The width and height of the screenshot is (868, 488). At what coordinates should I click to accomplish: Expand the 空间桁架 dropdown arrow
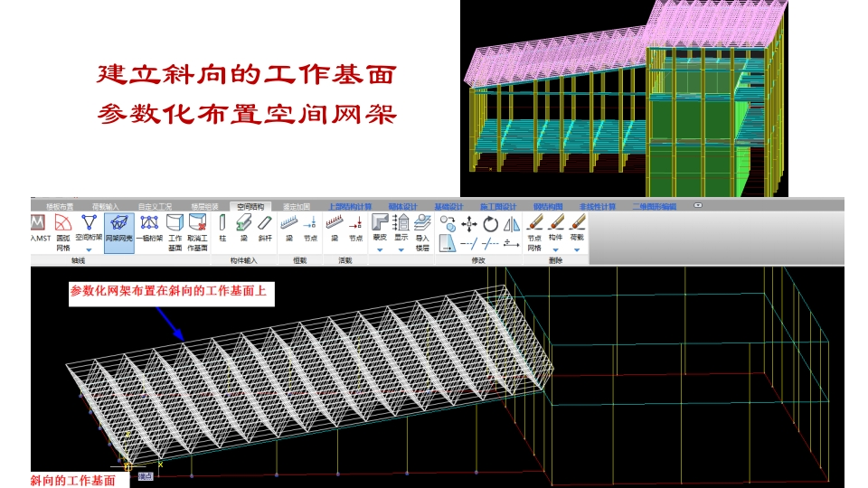coord(89,250)
